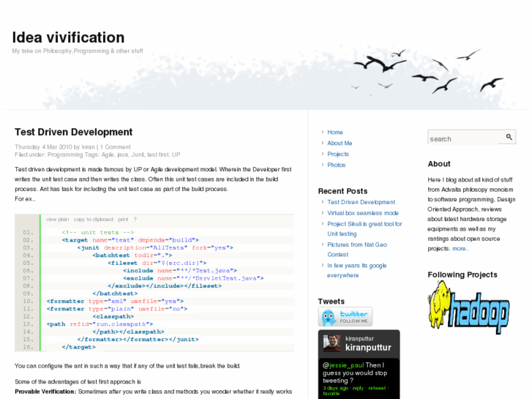Open the Photos page
Image resolution: width=532 pixels, height=399 pixels.
click(336, 165)
